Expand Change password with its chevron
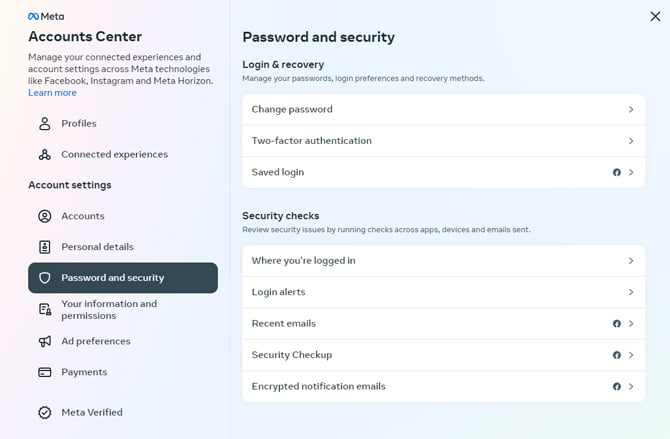The width and height of the screenshot is (670, 439). point(631,109)
